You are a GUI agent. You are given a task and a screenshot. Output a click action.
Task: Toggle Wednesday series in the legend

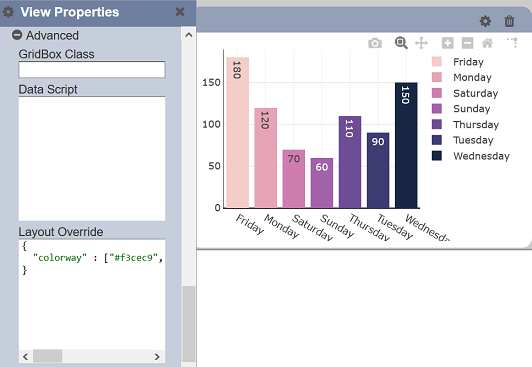click(481, 156)
